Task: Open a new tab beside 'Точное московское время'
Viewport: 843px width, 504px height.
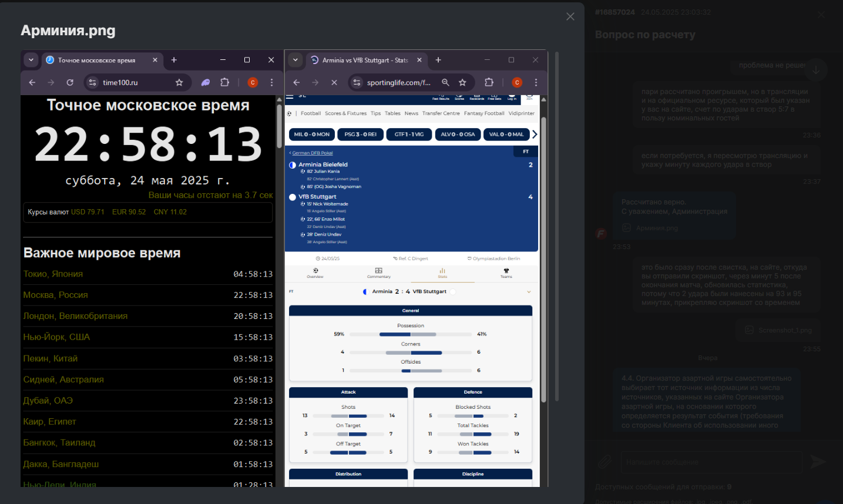Action: pos(174,60)
